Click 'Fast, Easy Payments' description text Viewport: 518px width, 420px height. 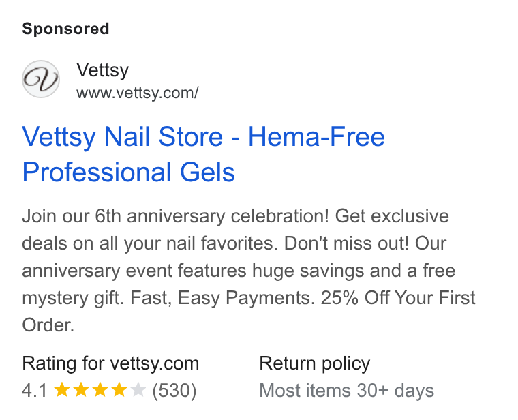pyautogui.click(x=222, y=298)
